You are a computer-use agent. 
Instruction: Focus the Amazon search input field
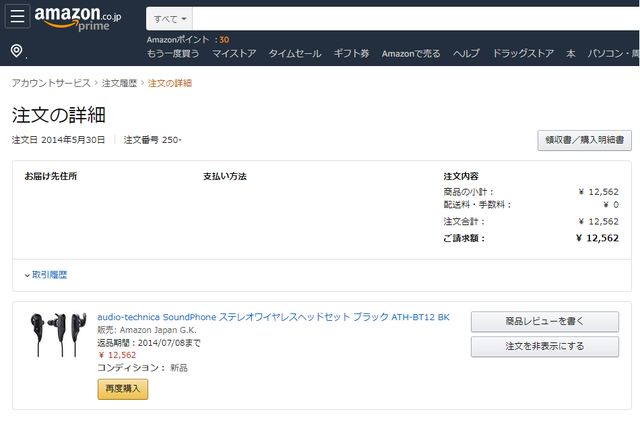[416, 19]
